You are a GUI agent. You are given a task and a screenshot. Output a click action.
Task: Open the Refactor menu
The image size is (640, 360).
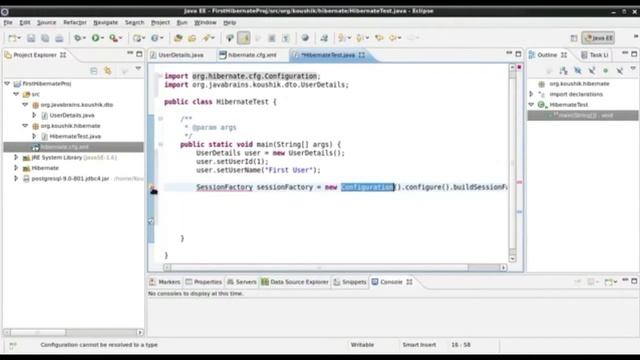pyautogui.click(x=75, y=22)
